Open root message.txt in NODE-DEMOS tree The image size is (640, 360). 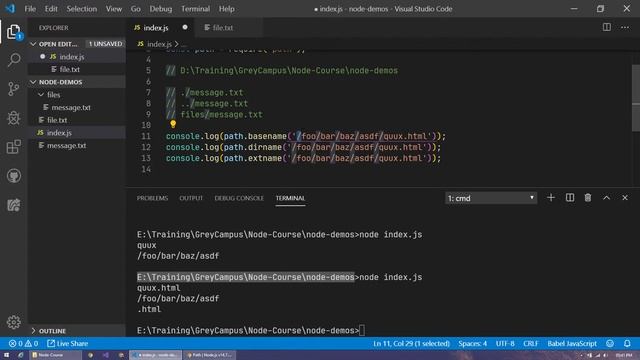coord(77,145)
